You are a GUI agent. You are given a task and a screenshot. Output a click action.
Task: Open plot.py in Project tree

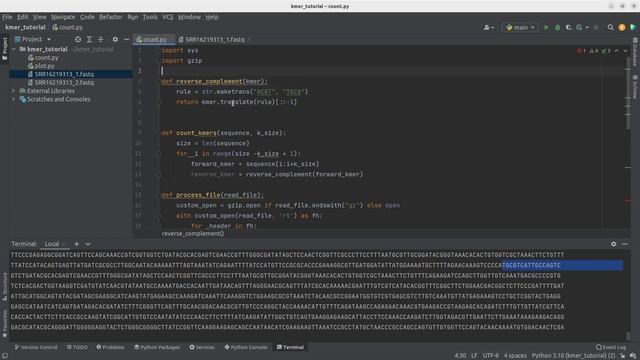[44, 66]
